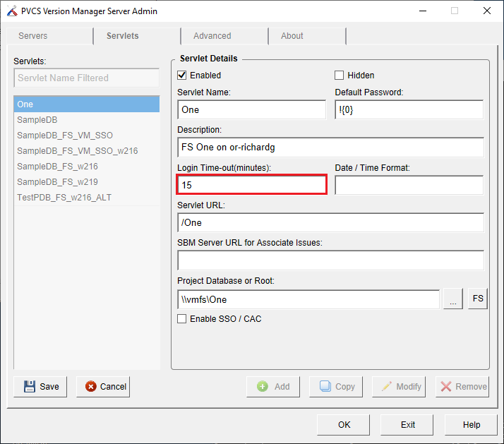The width and height of the screenshot is (504, 444).
Task: Click the red cross Remove icon
Action: point(446,386)
